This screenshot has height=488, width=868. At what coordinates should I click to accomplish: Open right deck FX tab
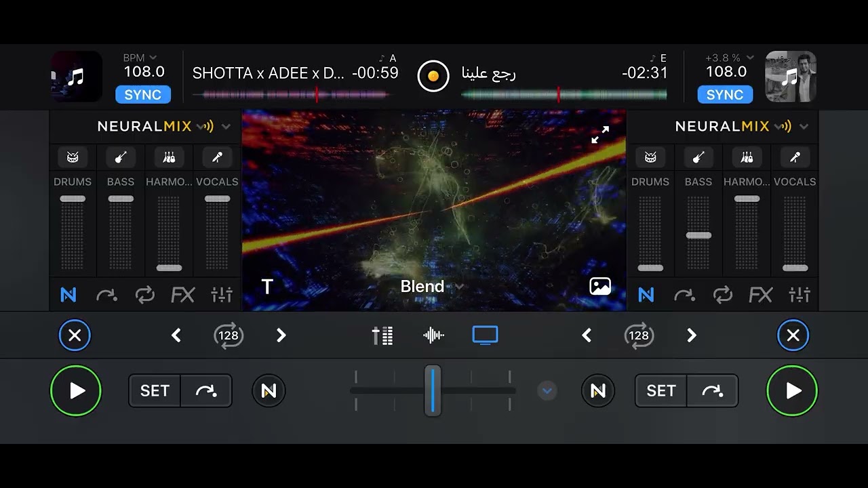click(x=761, y=295)
